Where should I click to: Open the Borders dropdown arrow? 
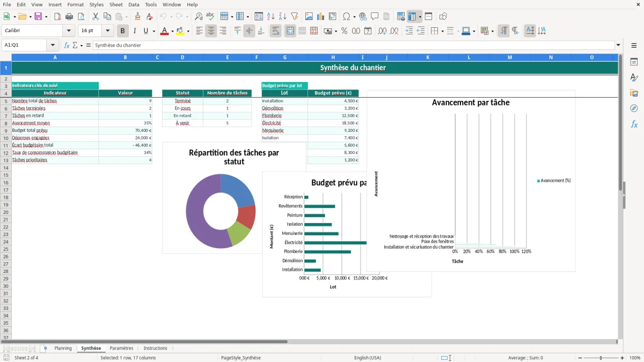[x=442, y=31]
